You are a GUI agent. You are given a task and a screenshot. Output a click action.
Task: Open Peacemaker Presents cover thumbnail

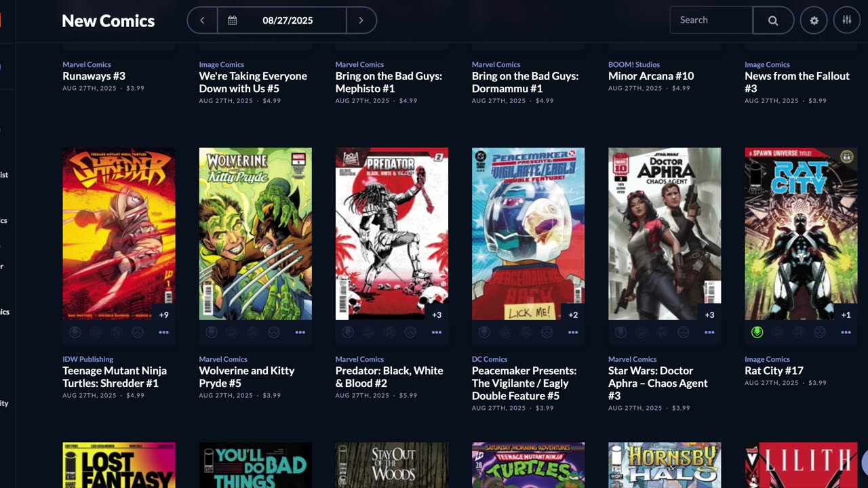528,234
